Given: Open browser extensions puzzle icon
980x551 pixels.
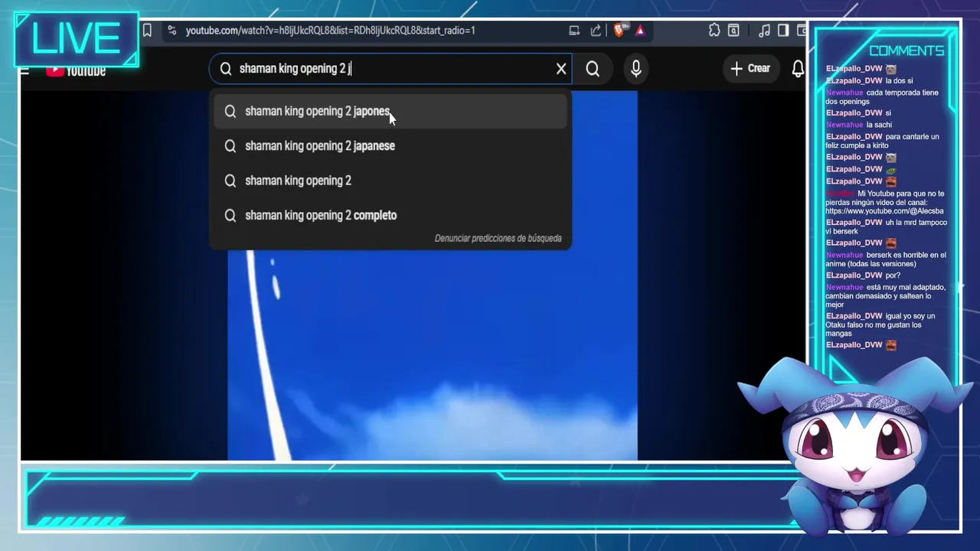Looking at the screenshot, I should point(714,31).
